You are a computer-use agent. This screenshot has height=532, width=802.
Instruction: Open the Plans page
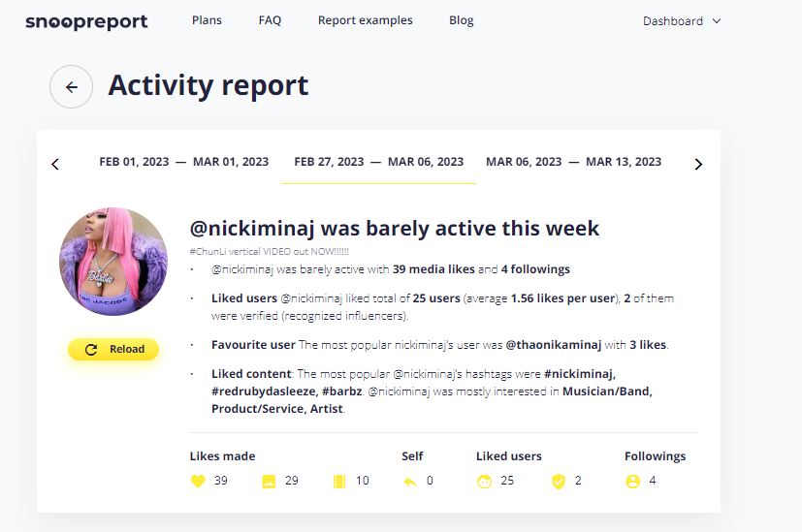208,20
